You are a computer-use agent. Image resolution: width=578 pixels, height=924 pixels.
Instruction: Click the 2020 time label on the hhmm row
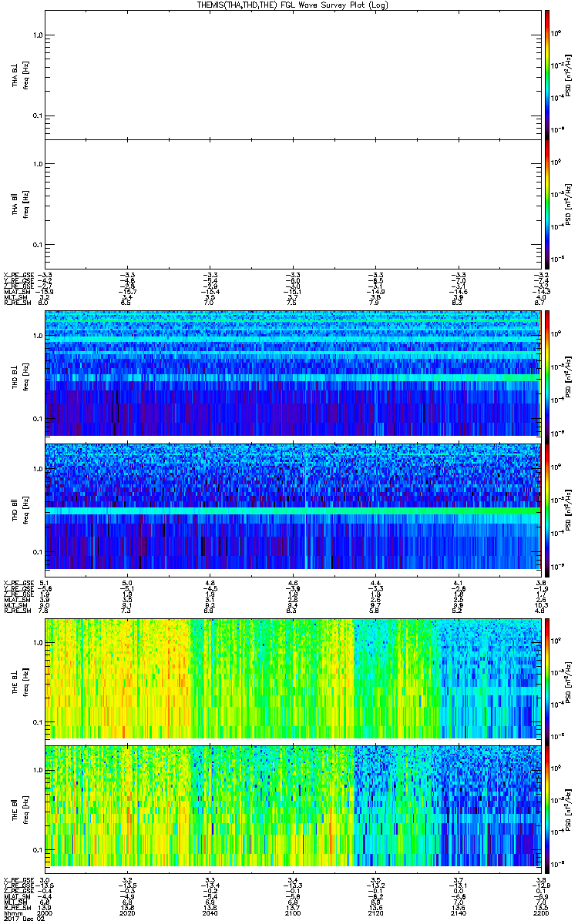(128, 913)
